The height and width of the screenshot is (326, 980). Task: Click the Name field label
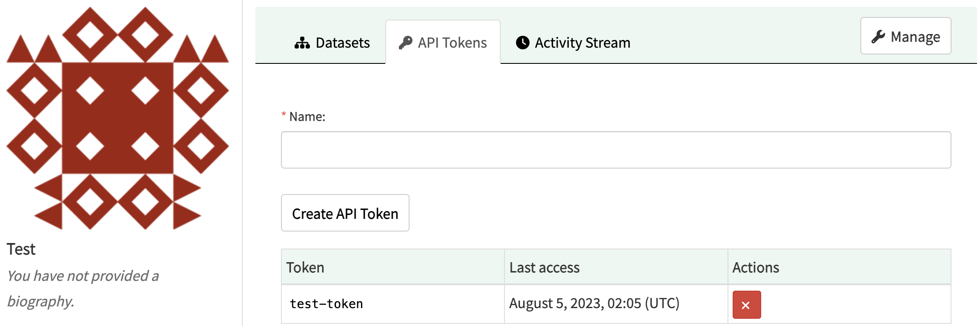[x=307, y=117]
